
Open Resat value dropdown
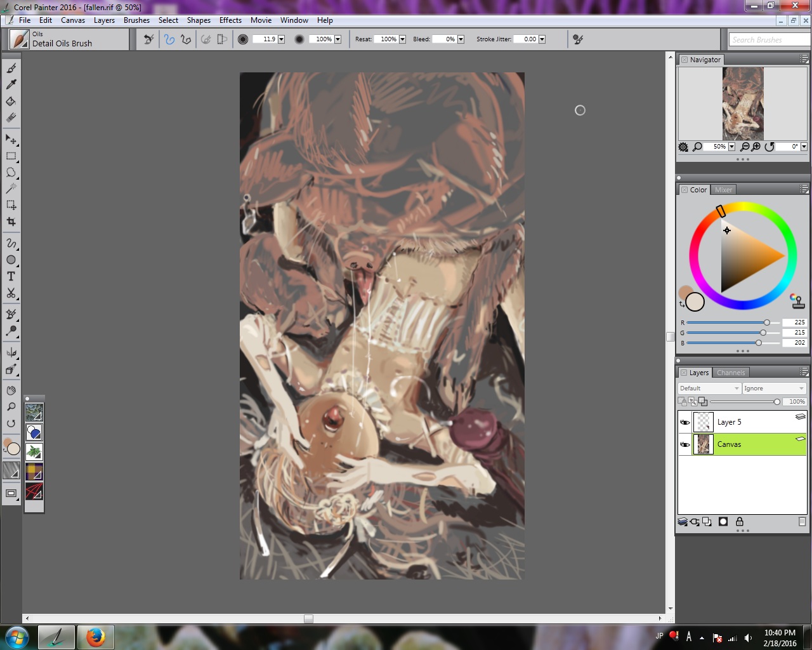(x=402, y=39)
